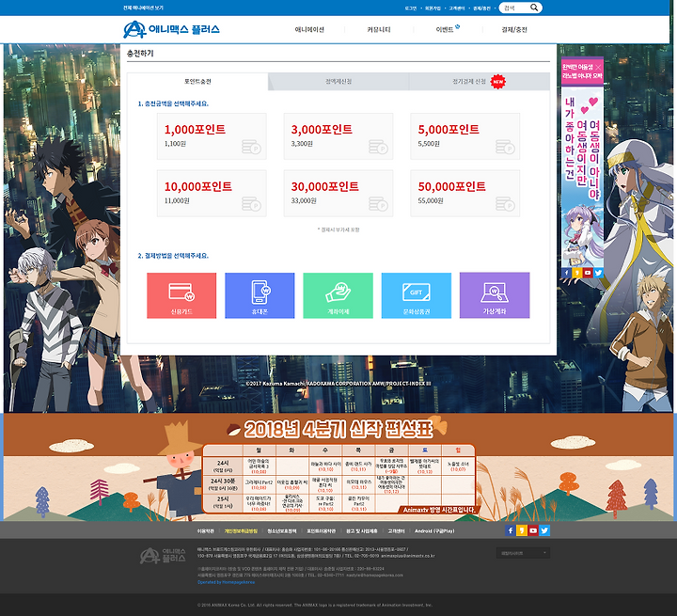Select the 1,000포인트 charge option

(x=212, y=136)
